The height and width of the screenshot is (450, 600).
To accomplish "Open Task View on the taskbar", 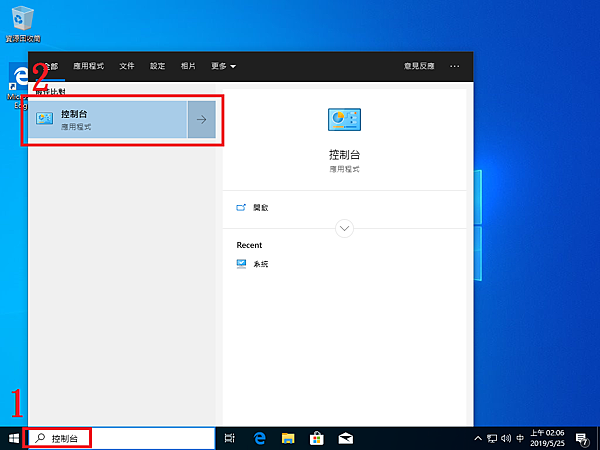I will point(230,438).
